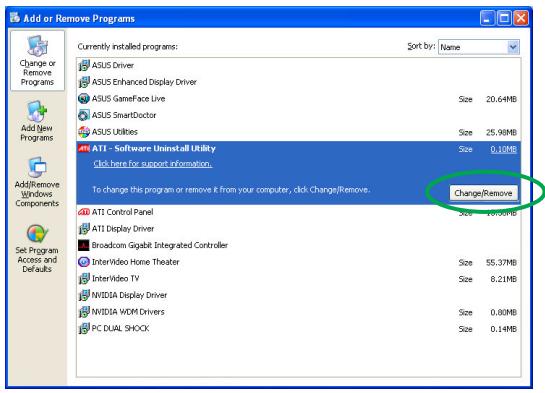Select the ASUS Utilities icon

coord(84,132)
